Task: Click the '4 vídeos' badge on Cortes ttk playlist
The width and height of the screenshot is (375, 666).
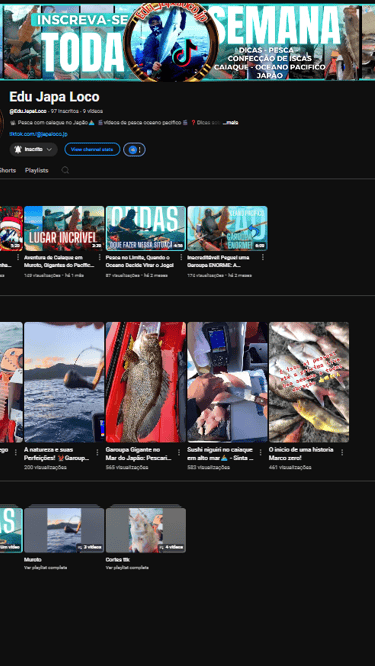Action: tap(171, 547)
